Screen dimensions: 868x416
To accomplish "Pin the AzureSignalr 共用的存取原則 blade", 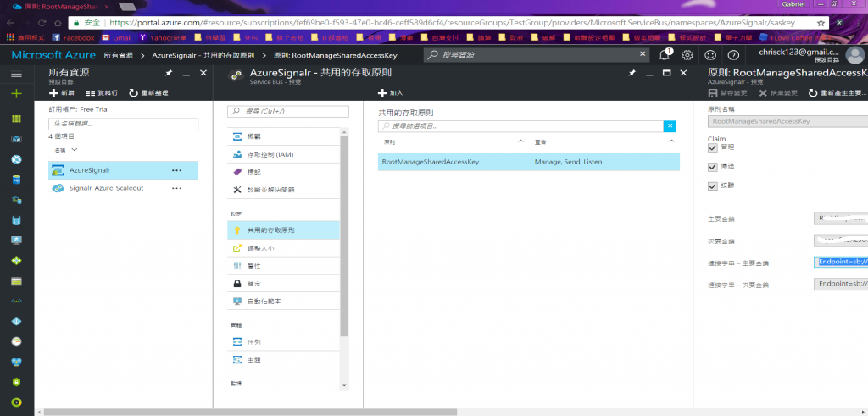I will point(632,73).
